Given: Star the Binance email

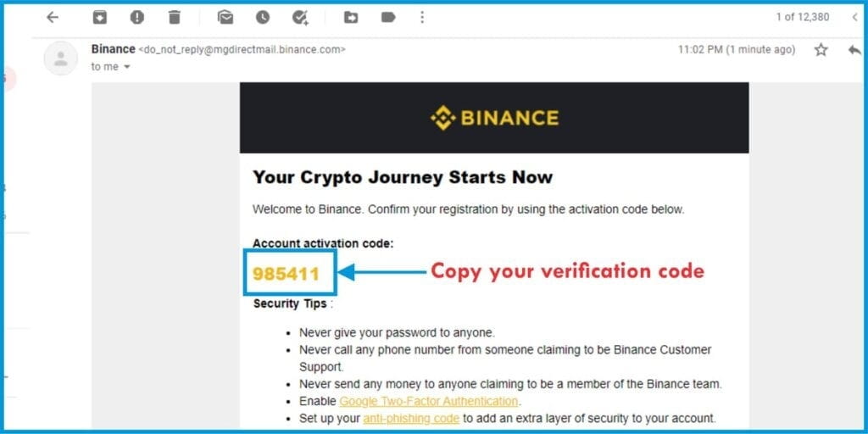Looking at the screenshot, I should click(821, 50).
